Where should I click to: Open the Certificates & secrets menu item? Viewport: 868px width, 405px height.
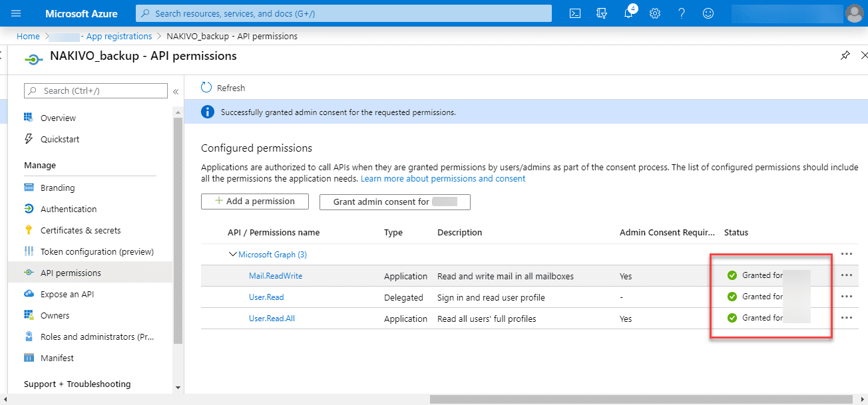[81, 230]
